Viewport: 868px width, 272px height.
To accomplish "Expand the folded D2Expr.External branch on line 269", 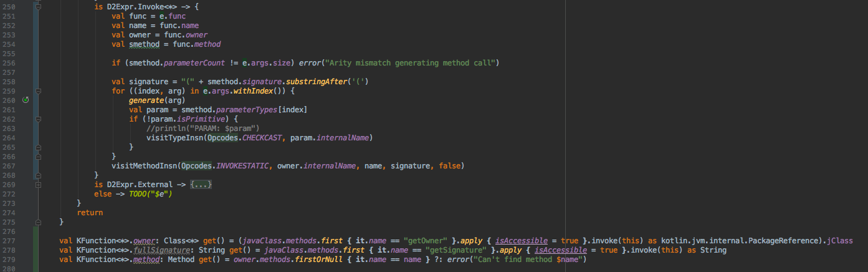I will coord(38,185).
